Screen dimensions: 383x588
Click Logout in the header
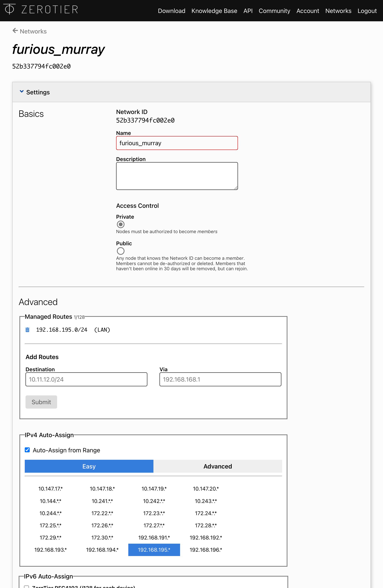[x=367, y=11]
